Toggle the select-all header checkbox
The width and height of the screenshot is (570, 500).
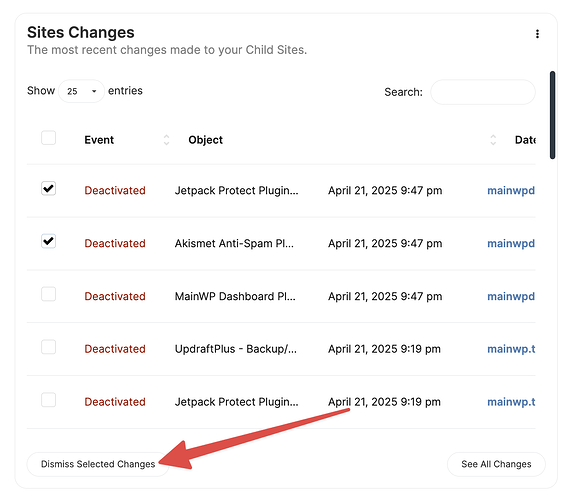coord(48,138)
